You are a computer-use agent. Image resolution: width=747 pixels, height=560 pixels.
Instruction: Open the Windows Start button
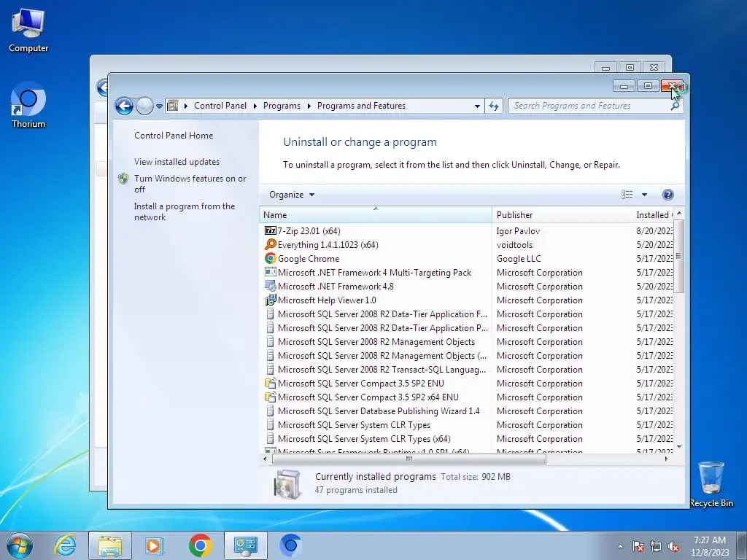(x=20, y=545)
